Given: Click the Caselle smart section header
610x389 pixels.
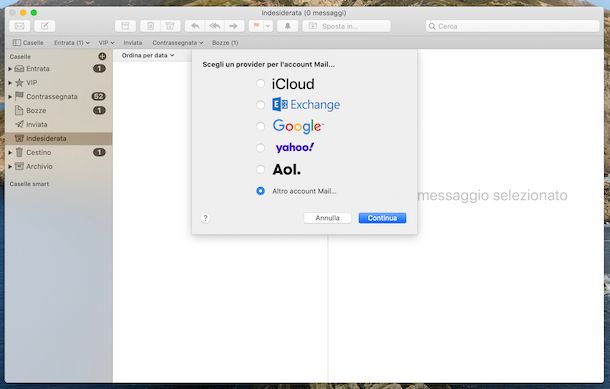Looking at the screenshot, I should coord(29,184).
